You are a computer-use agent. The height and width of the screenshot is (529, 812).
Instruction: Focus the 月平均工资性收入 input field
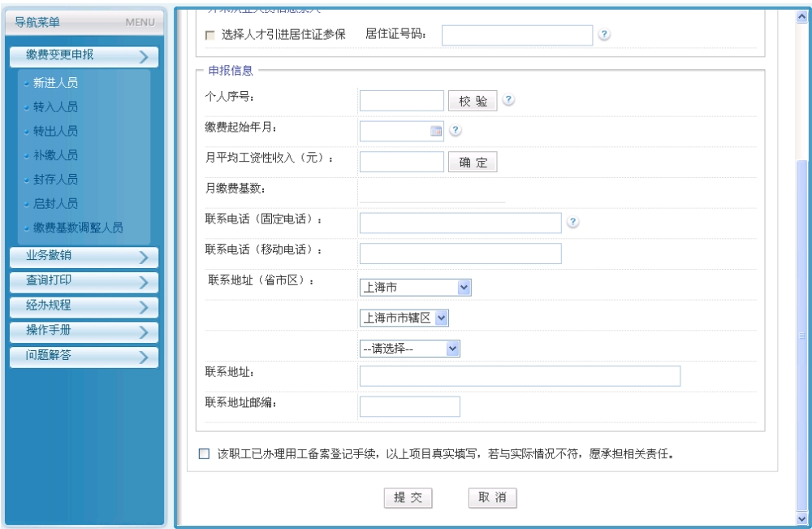point(402,162)
